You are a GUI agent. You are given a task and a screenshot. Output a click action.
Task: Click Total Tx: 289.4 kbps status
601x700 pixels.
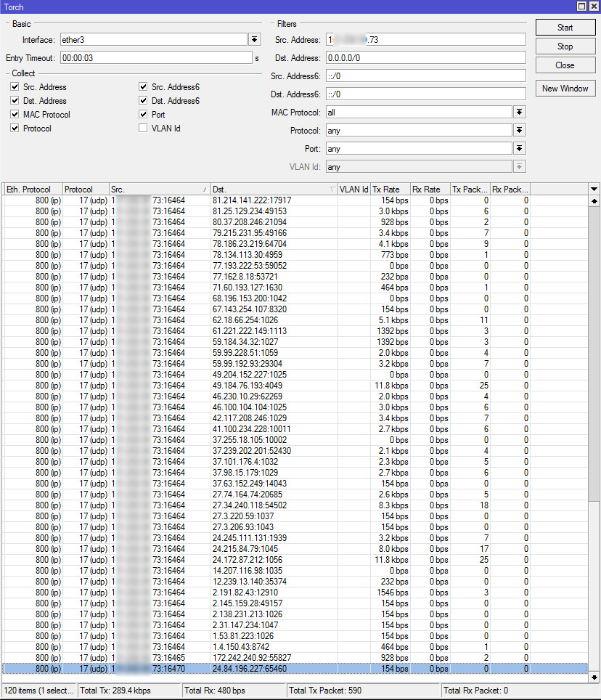[x=128, y=690]
